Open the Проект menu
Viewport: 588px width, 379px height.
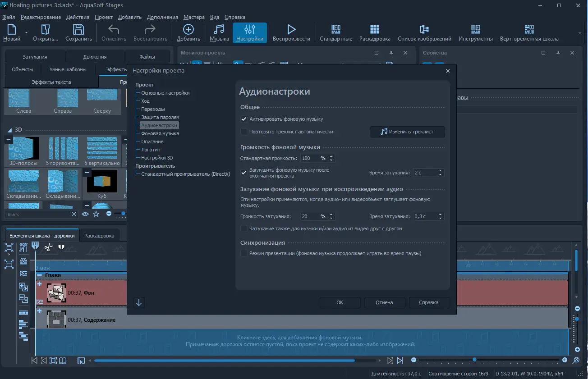coord(104,17)
